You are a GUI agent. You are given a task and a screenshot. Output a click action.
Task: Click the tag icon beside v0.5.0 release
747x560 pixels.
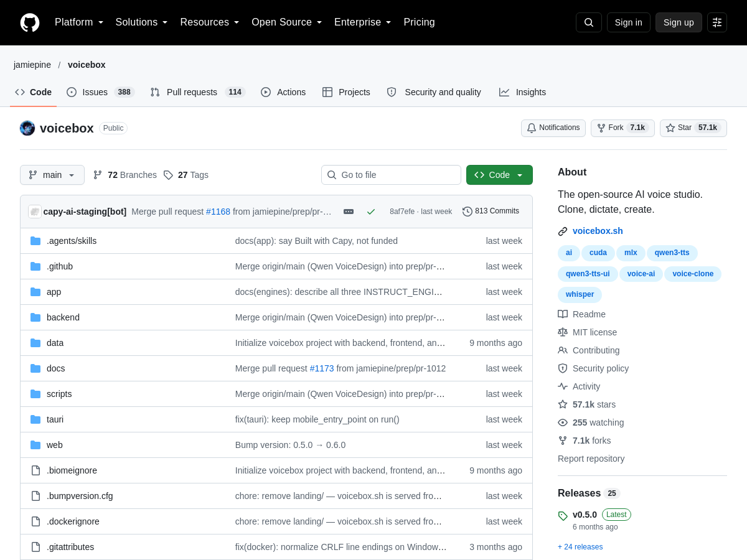(x=563, y=516)
